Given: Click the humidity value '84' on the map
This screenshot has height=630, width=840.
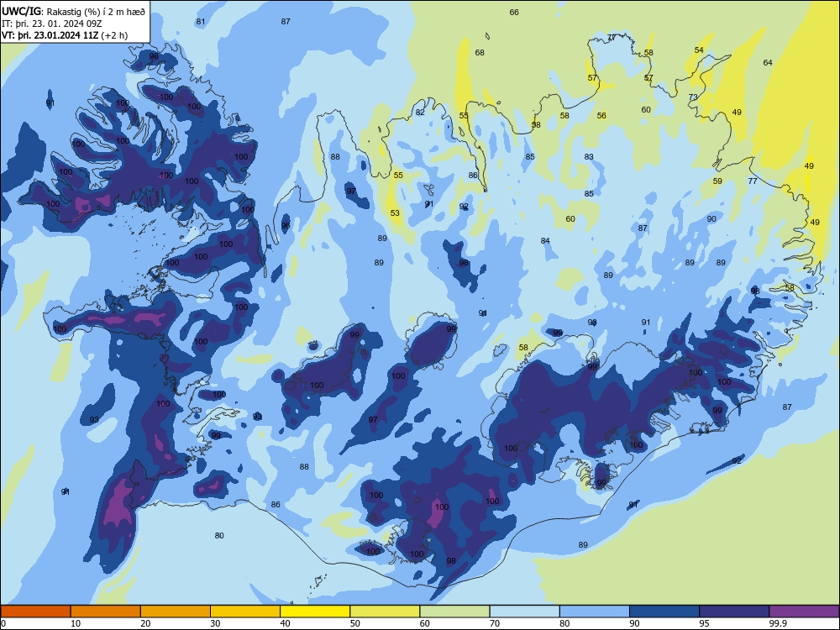Looking at the screenshot, I should [x=545, y=241].
